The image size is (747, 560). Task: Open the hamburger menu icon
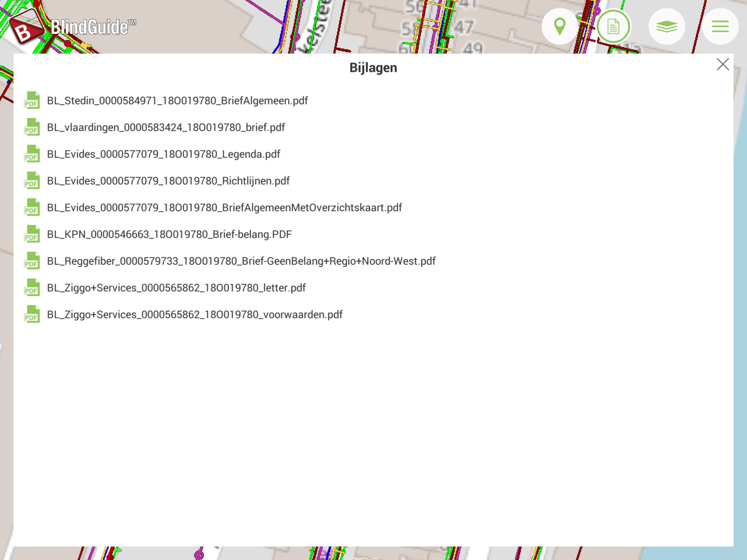720,26
